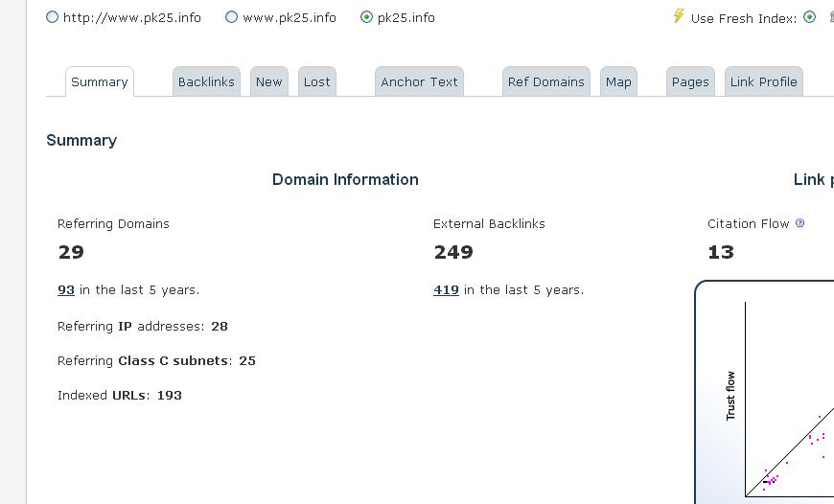
Task: Click the Referring Domains label
Action: [x=113, y=224]
